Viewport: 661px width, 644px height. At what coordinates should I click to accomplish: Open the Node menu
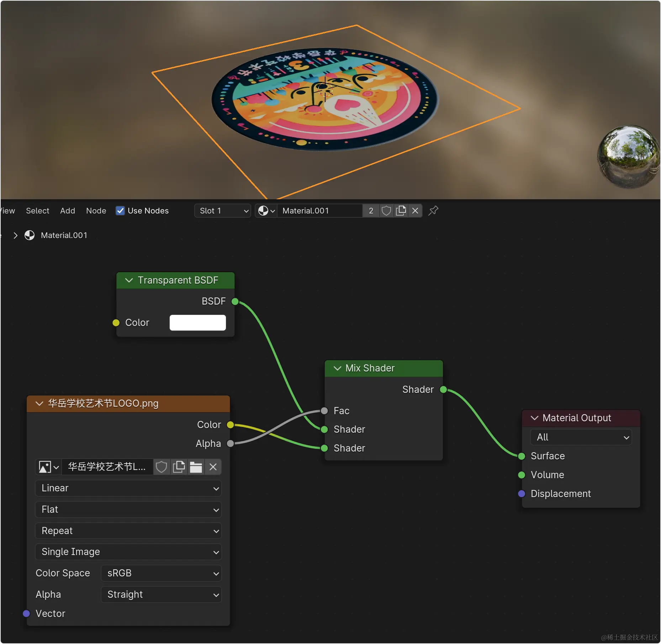[x=96, y=211]
